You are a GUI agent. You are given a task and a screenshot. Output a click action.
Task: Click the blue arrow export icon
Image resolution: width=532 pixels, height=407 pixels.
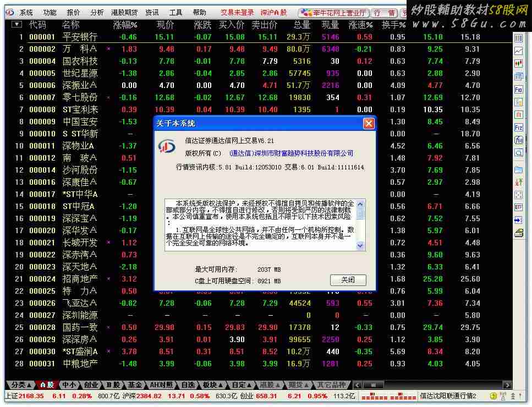click(x=518, y=220)
